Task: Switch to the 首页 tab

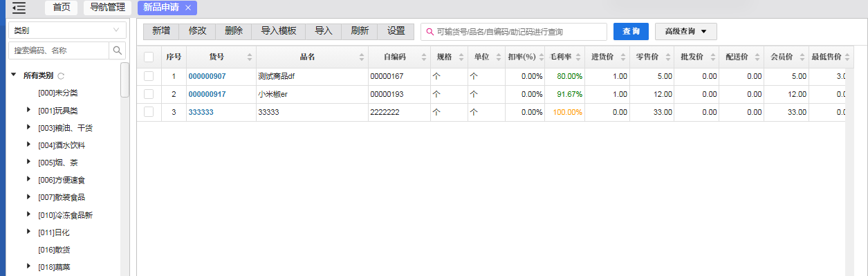Action: 62,8
